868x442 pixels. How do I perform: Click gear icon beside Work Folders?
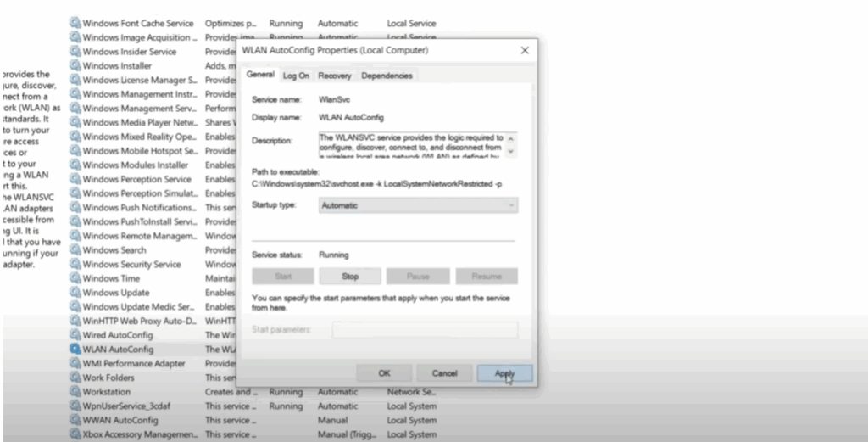point(75,378)
